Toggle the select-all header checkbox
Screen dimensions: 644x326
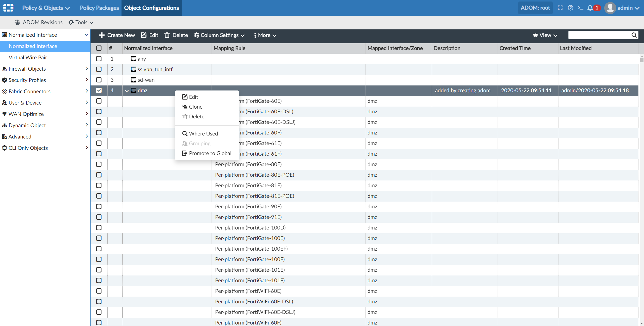(99, 48)
